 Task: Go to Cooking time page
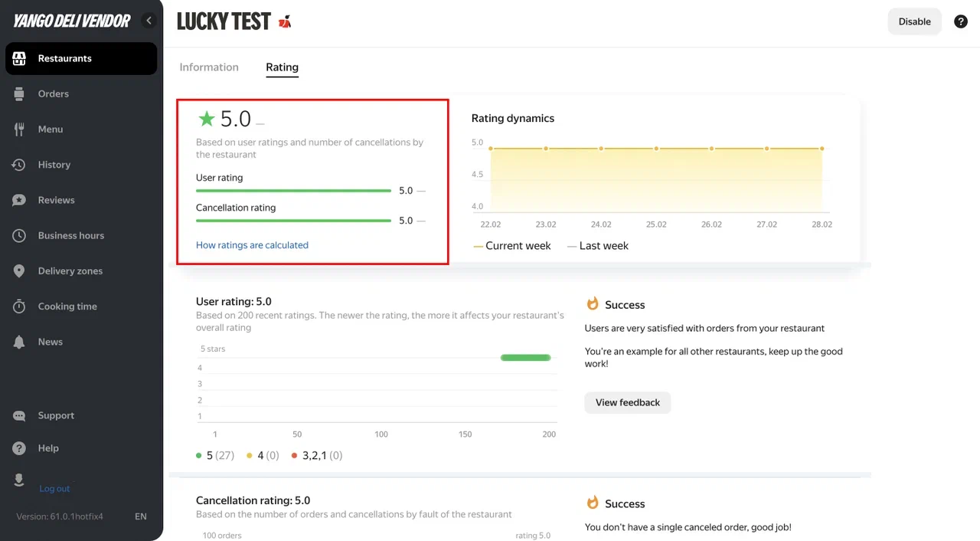[x=67, y=307]
